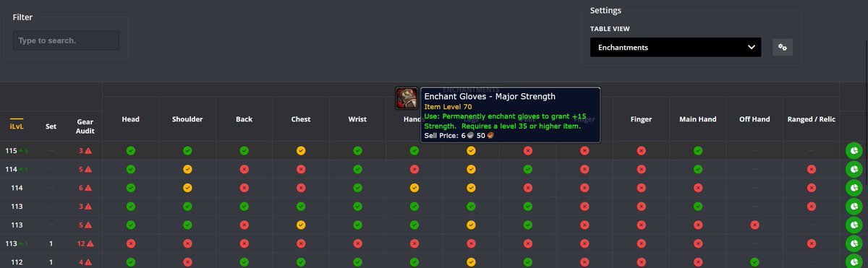Viewport: 868px width, 268px height.
Task: Click the Gear Audit value 6
Action: pyautogui.click(x=81, y=188)
